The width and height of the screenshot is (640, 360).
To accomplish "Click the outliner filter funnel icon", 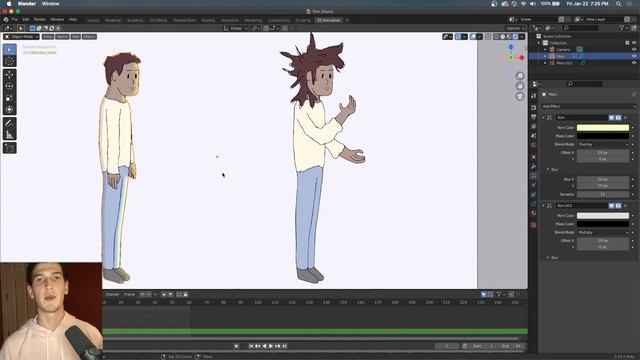I will tap(621, 28).
